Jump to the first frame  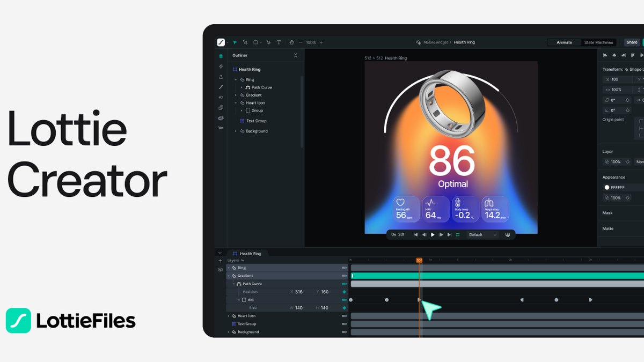click(x=415, y=234)
